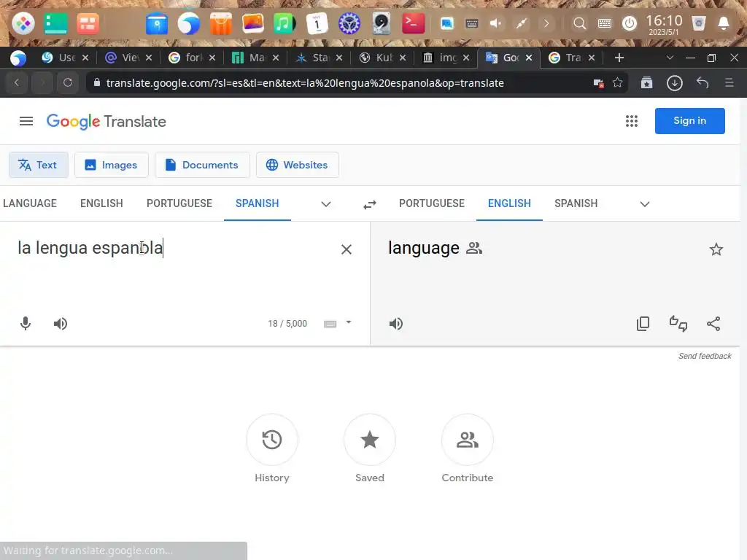Choose Spanish as the target language
The image size is (747, 560).
tap(576, 203)
